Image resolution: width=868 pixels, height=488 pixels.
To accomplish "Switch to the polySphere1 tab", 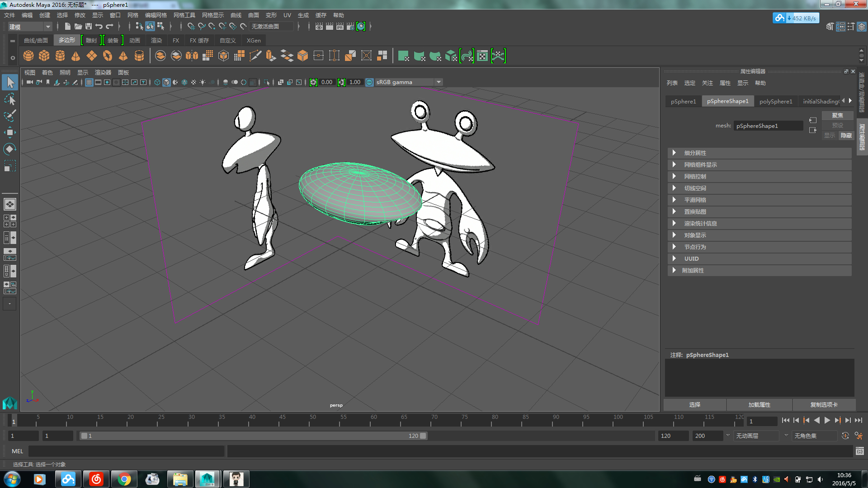I will click(775, 101).
